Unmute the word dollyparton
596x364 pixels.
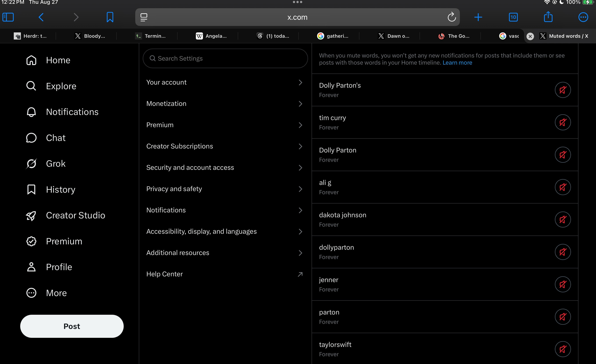click(563, 252)
